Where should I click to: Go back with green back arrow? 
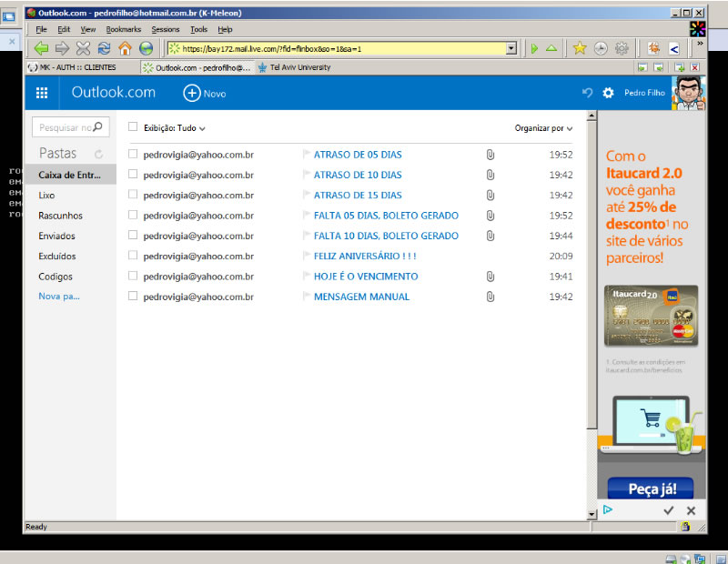(x=41, y=48)
